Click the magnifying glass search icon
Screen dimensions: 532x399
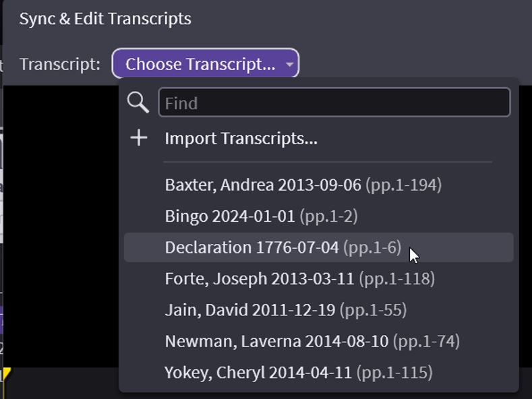(x=138, y=102)
